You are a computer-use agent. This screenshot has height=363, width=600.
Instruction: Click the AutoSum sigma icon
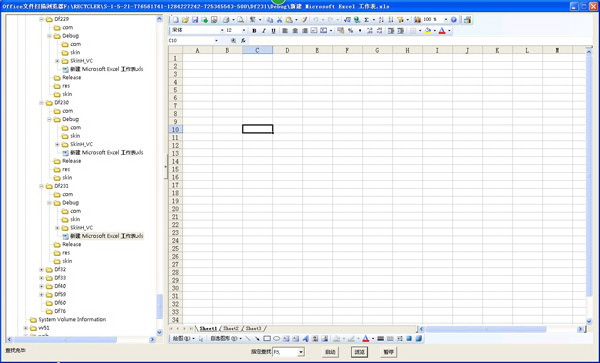(x=367, y=20)
